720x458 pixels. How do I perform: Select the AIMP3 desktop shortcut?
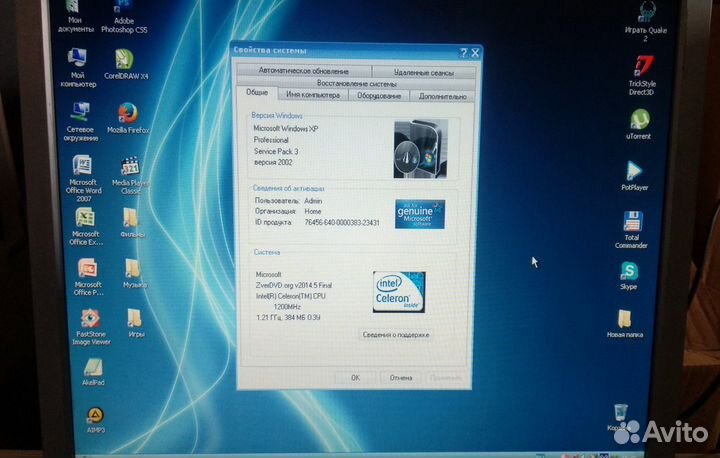tap(95, 416)
